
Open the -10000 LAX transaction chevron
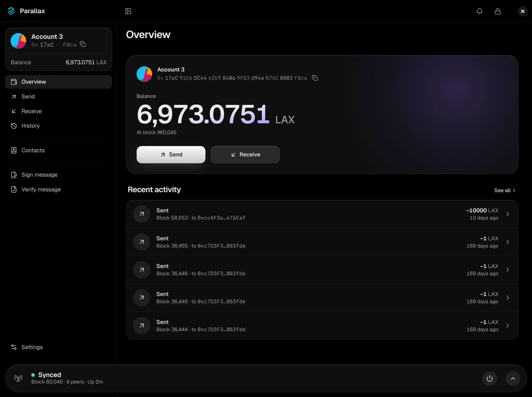pos(508,214)
